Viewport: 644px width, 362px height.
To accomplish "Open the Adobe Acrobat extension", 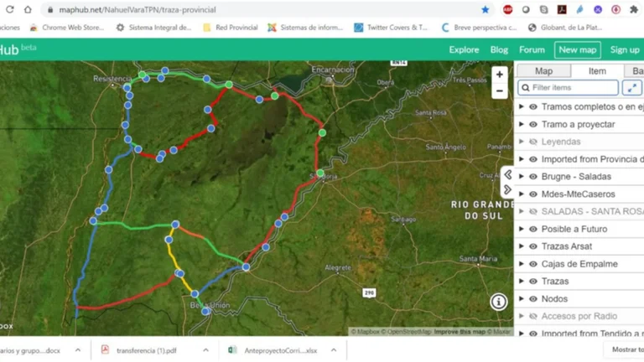I will point(562,9).
